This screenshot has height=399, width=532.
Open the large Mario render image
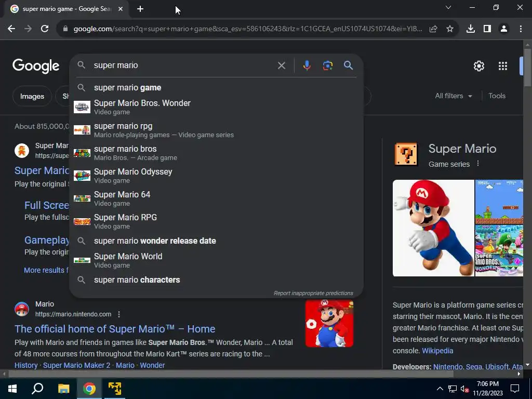point(433,228)
